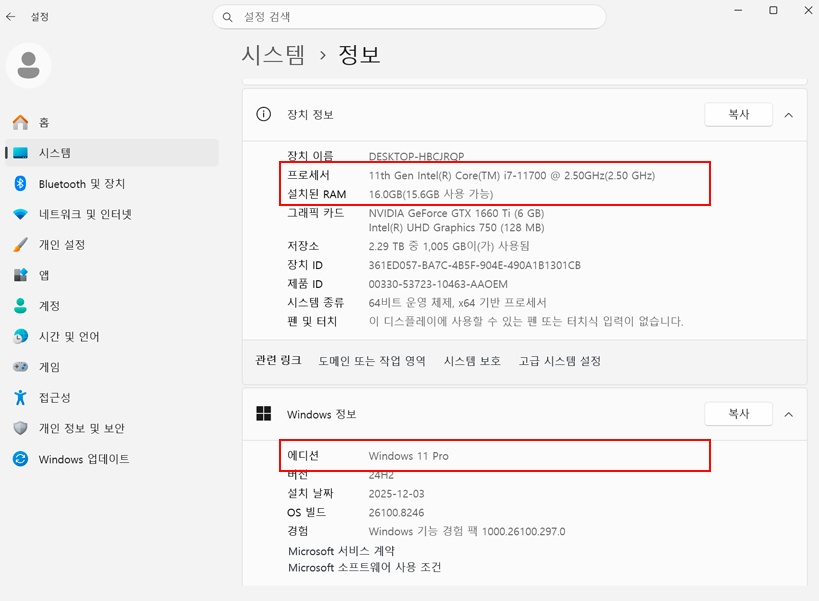819x601 pixels.
Task: Open 도메인 또는 작업 영역 link
Action: pyautogui.click(x=372, y=361)
